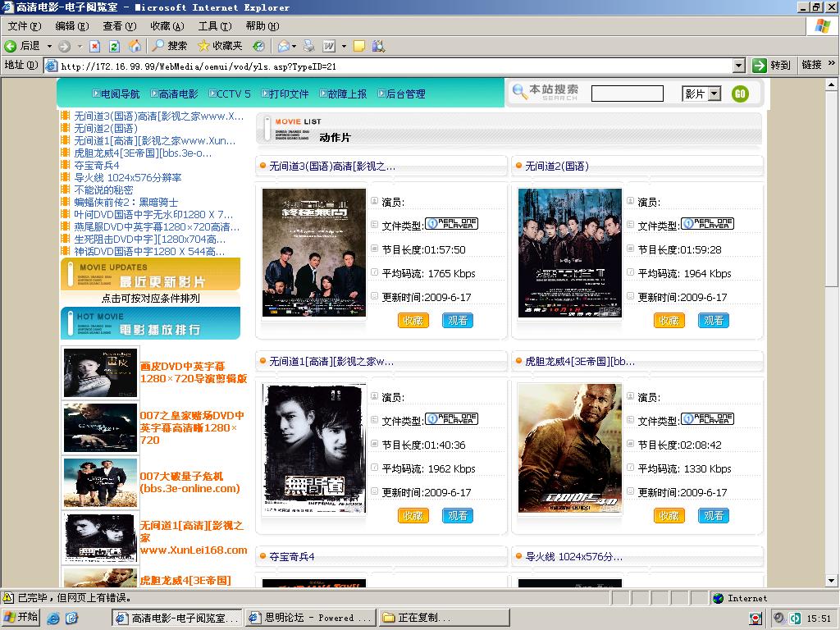Expand the Forward button history dropdown arrow
This screenshot has width=840, height=630.
coord(80,46)
